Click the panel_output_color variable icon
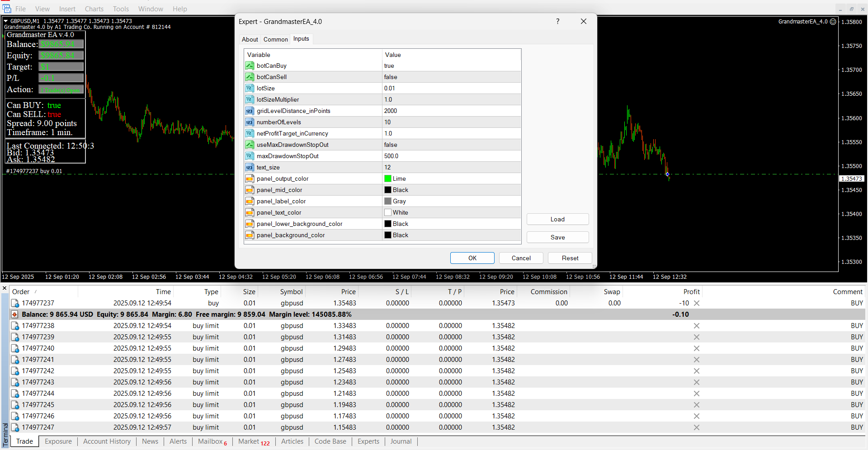This screenshot has width=868, height=450. pos(250,179)
